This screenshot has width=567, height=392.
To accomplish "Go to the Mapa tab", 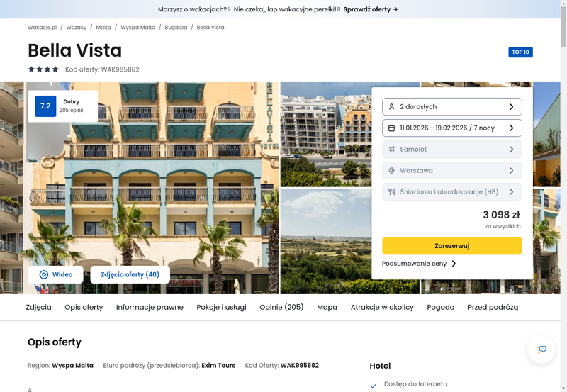I will 327,307.
